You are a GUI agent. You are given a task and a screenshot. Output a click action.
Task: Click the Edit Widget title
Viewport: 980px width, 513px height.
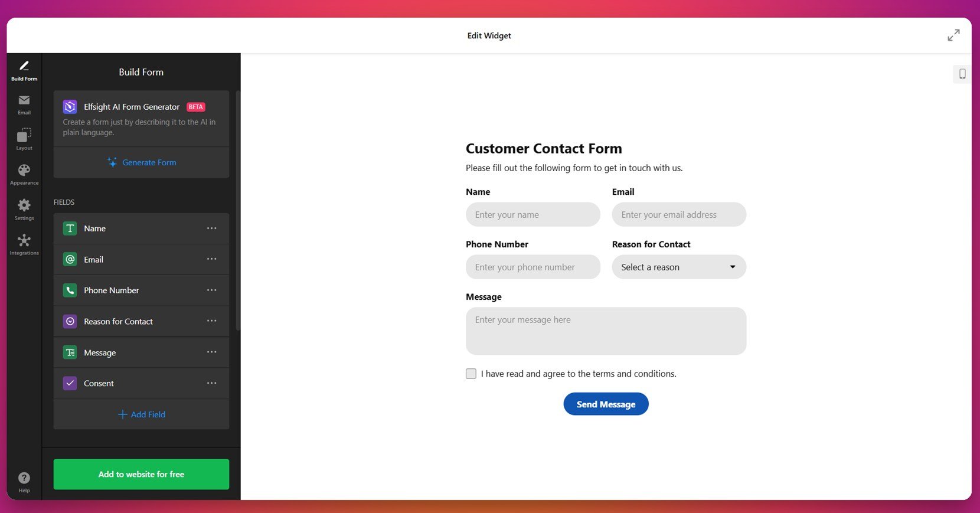(489, 35)
